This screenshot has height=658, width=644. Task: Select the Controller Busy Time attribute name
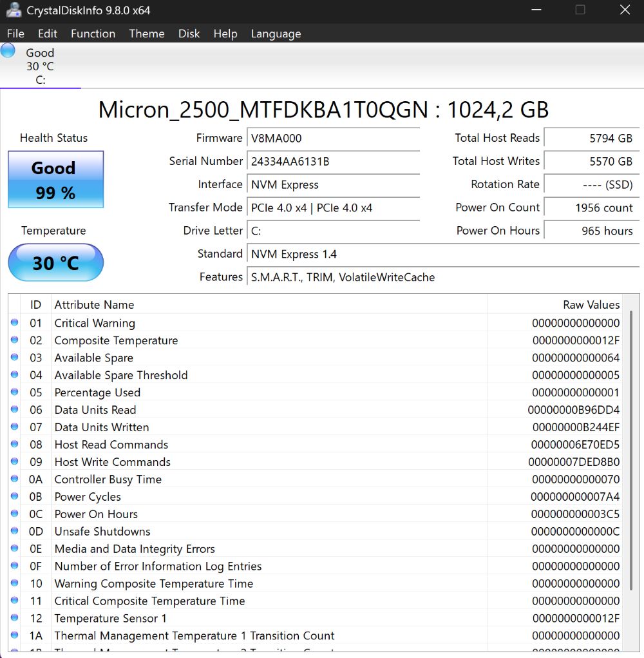(x=108, y=479)
